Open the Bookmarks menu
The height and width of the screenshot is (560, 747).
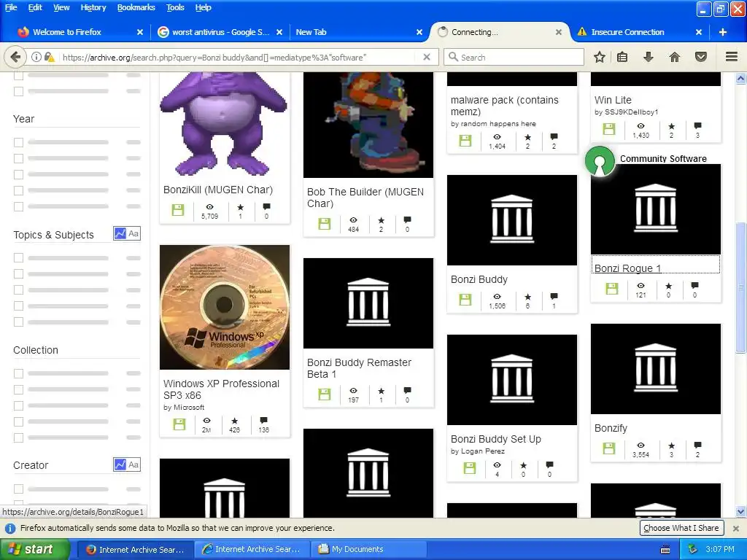pos(136,7)
